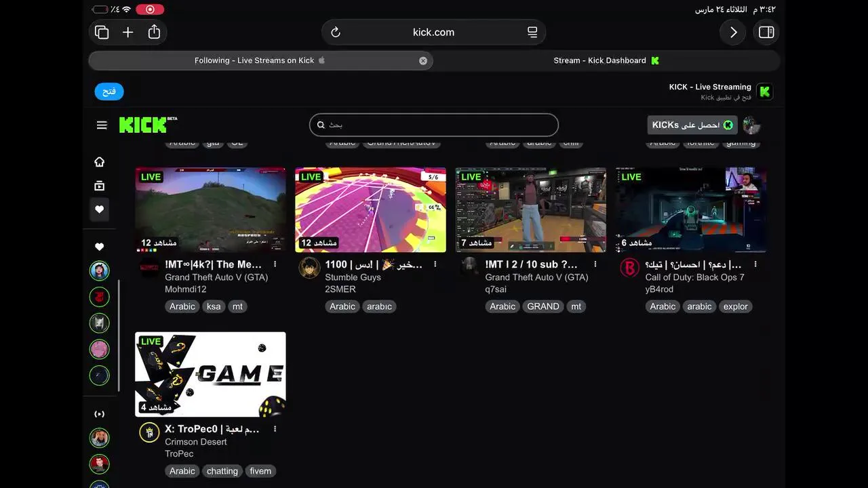Select the Following - Live Streams on Kick tab

[x=260, y=60]
